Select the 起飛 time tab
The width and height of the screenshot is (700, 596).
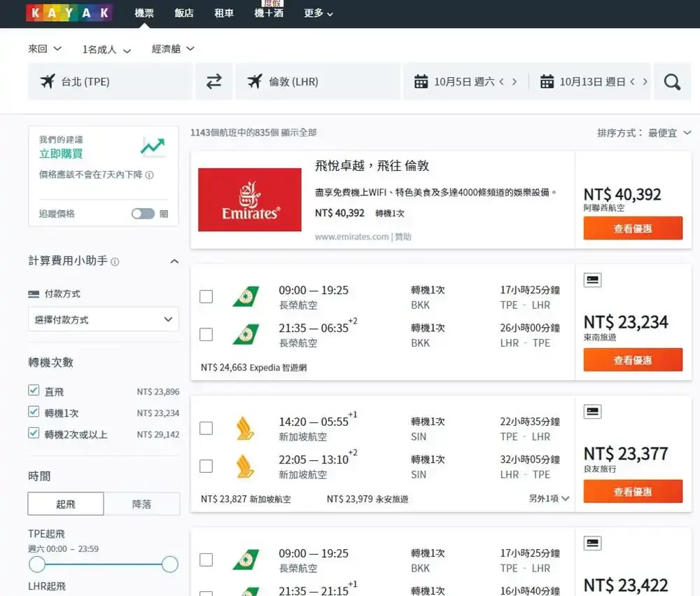pos(66,504)
